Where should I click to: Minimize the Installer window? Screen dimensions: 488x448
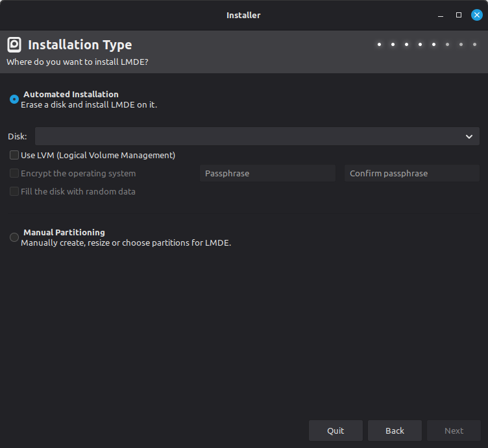441,16
